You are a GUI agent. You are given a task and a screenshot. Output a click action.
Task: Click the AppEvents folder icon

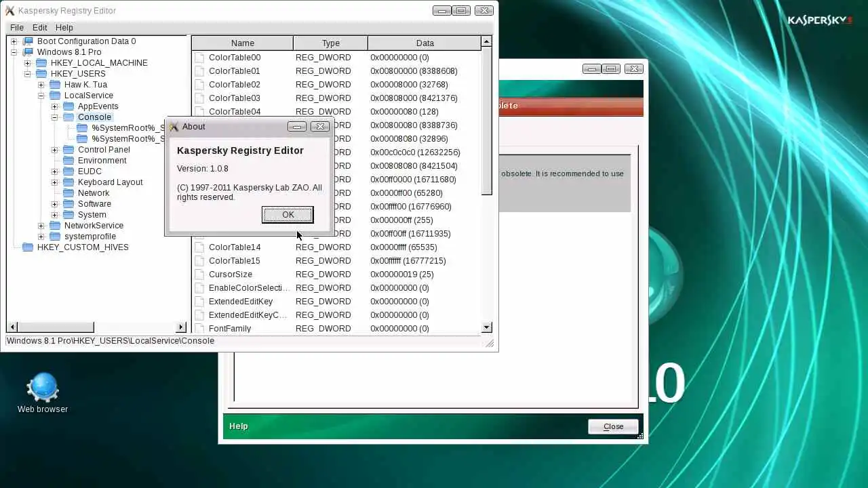tap(68, 106)
